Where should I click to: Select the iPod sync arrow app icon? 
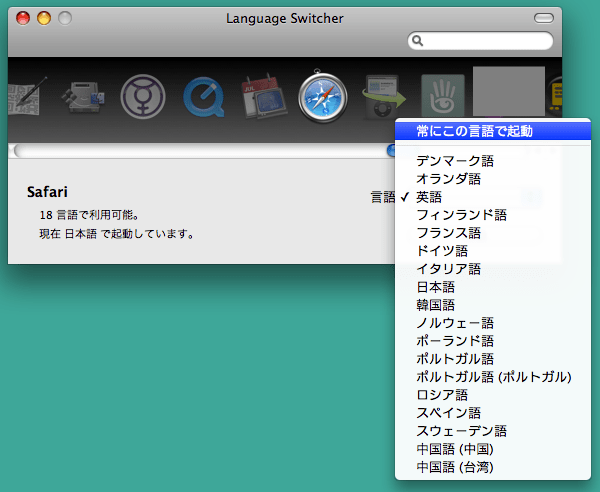[384, 96]
